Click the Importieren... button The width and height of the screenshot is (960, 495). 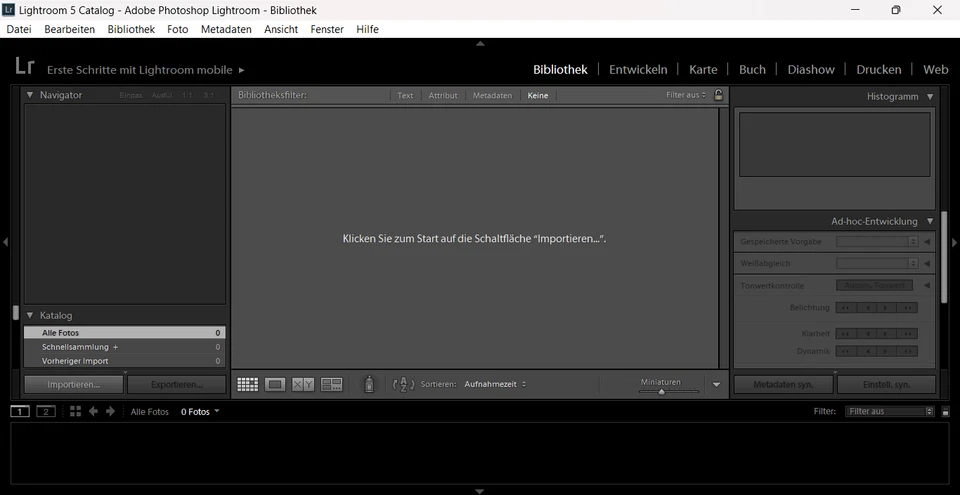pyautogui.click(x=73, y=385)
